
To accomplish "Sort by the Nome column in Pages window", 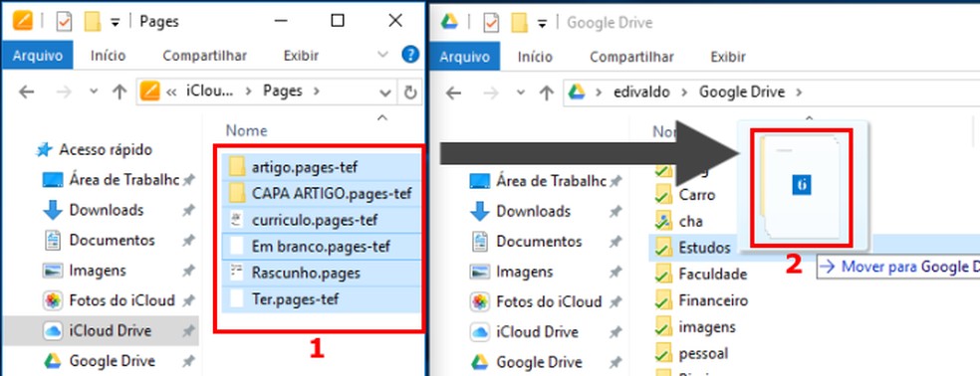I will [246, 130].
